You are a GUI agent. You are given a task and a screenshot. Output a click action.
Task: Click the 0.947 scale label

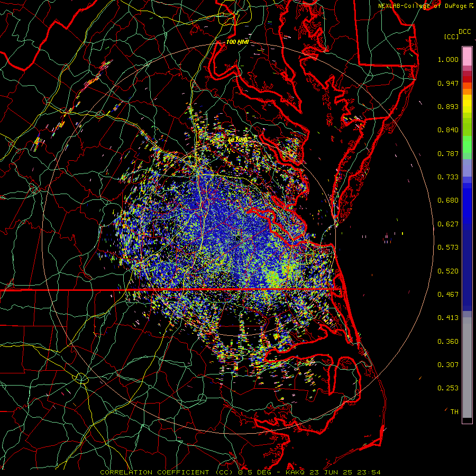(448, 83)
